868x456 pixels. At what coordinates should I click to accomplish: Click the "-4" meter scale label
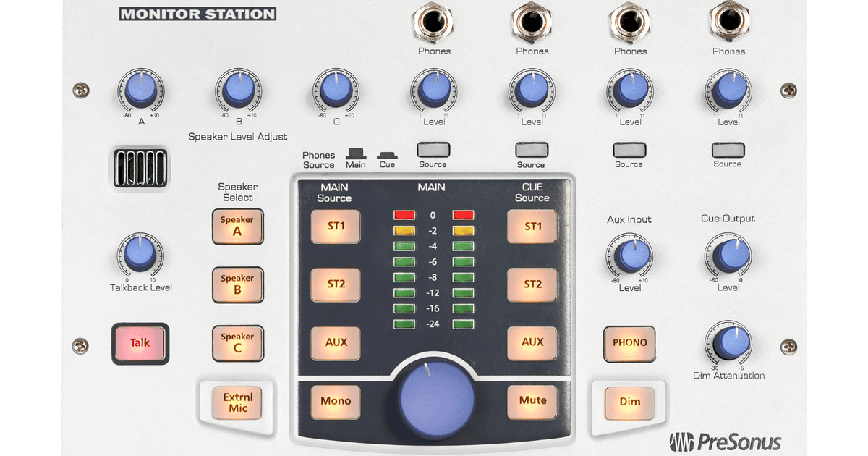(x=433, y=246)
